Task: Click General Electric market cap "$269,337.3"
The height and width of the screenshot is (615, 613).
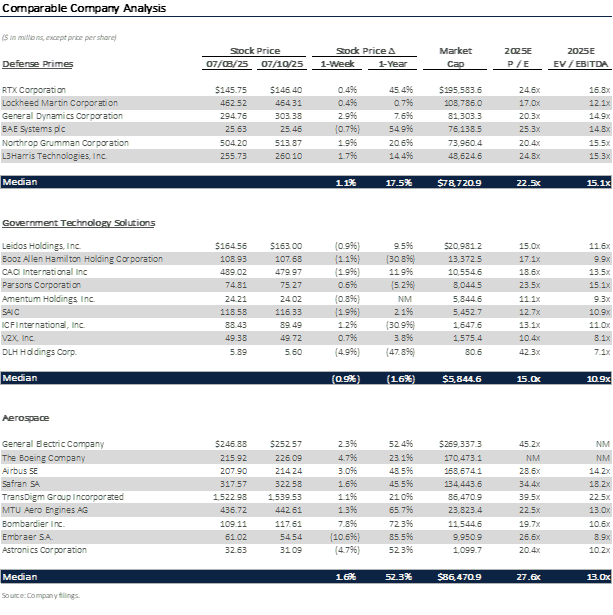Action: pos(460,444)
